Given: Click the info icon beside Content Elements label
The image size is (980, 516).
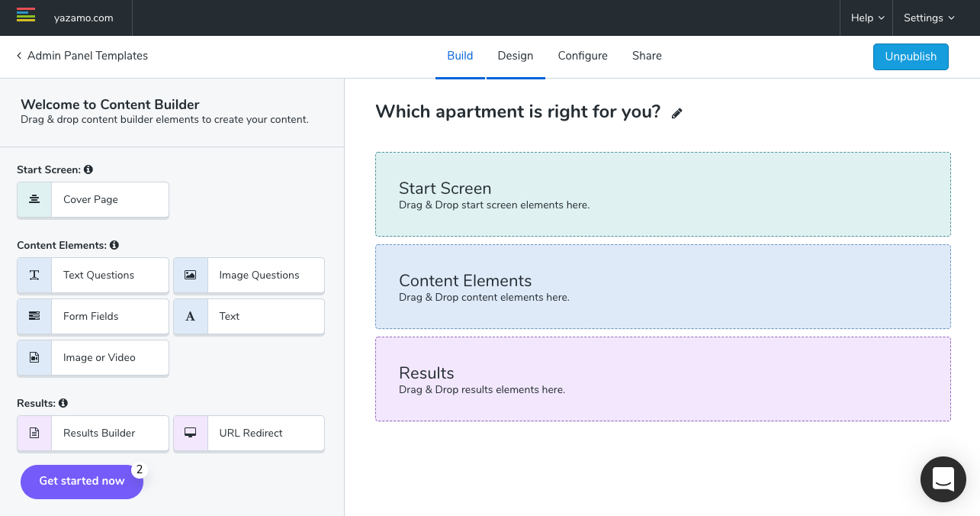Looking at the screenshot, I should point(114,245).
